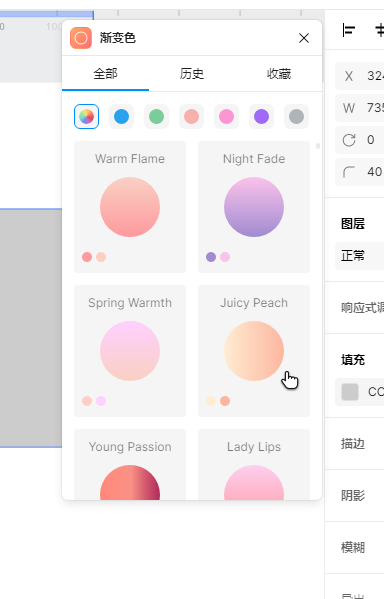This screenshot has width=384, height=599.
Task: Open the 历史 tab
Action: coord(192,73)
